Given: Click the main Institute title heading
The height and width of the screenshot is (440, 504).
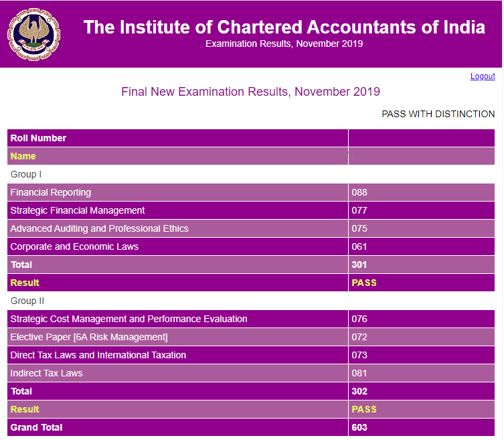Looking at the screenshot, I should pyautogui.click(x=284, y=27).
